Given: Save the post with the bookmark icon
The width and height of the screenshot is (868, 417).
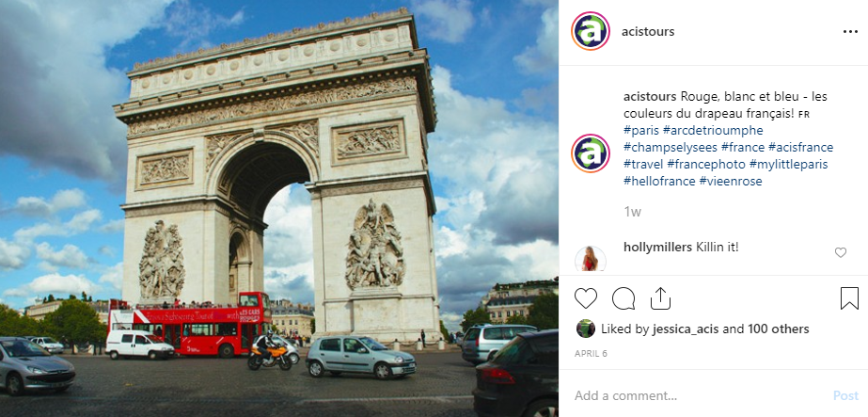Looking at the screenshot, I should click(x=849, y=298).
